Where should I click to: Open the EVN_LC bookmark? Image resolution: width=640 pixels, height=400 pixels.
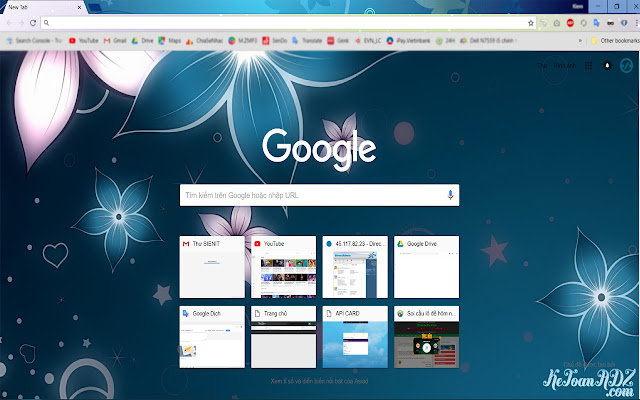click(368, 41)
